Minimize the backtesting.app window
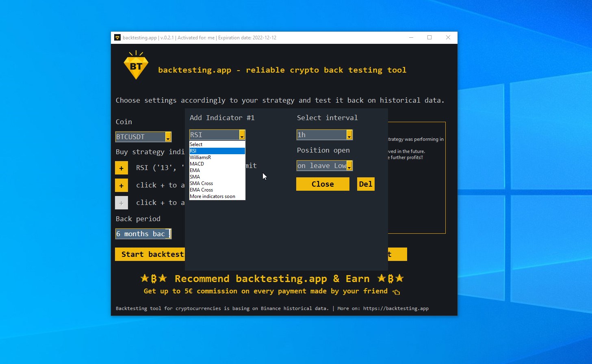 tap(411, 38)
